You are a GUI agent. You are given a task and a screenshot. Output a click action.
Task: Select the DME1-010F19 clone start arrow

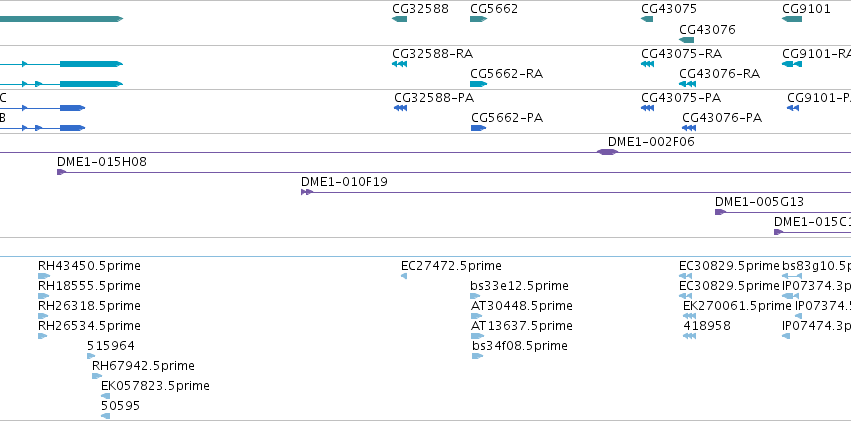pyautogui.click(x=307, y=192)
